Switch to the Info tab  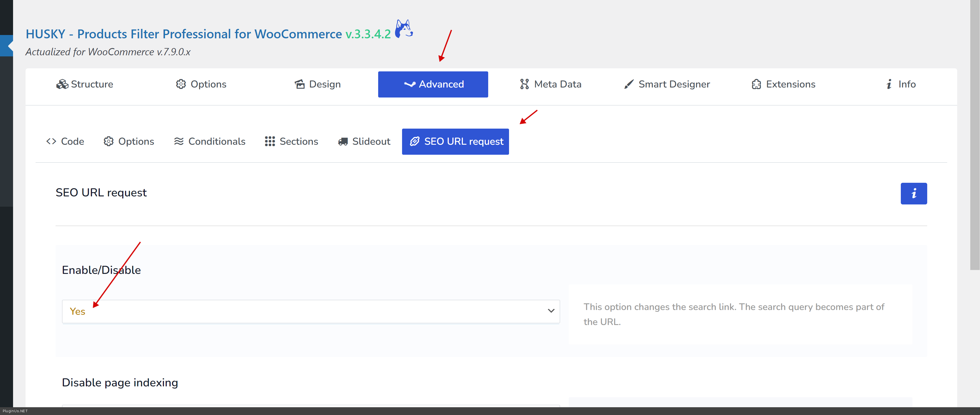click(x=900, y=84)
